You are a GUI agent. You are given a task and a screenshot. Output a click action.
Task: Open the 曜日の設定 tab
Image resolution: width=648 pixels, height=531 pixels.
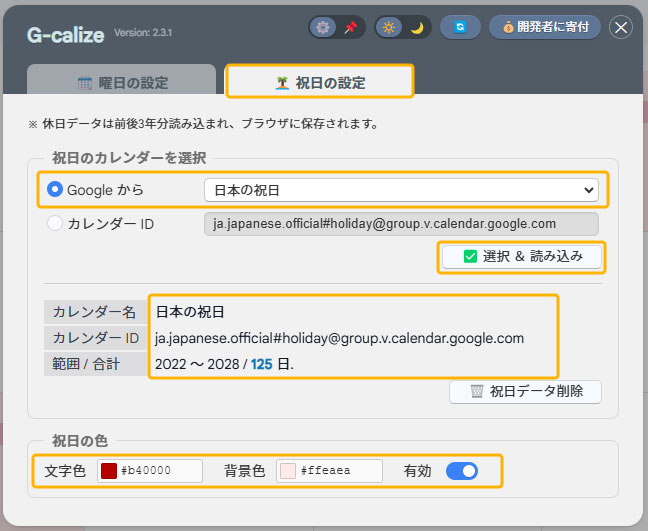122,80
